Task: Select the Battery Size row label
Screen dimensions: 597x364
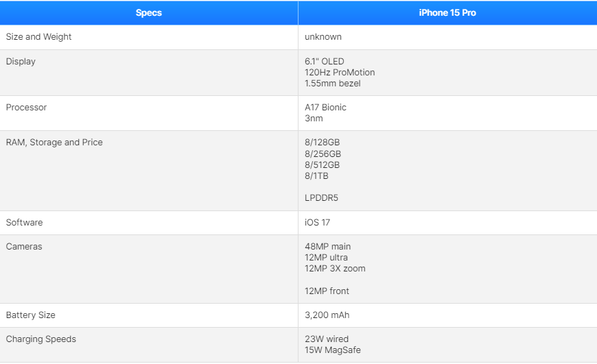Action: (30, 315)
